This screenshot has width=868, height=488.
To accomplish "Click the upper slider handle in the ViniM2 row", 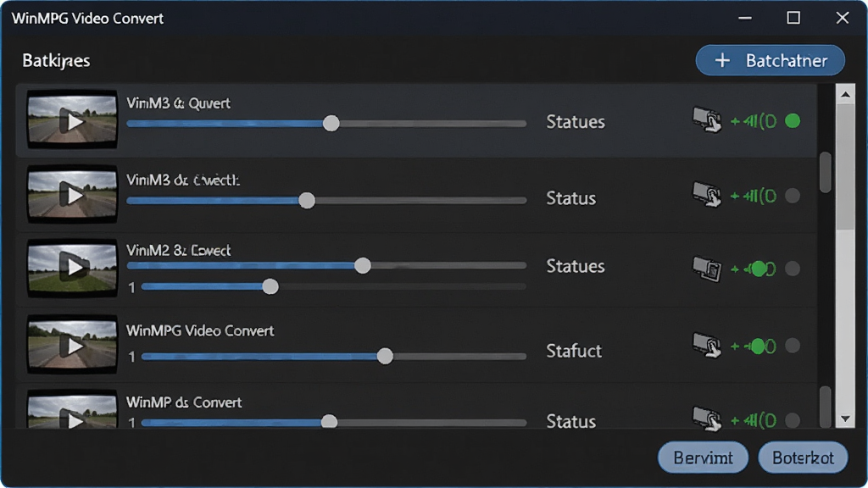I will (363, 265).
